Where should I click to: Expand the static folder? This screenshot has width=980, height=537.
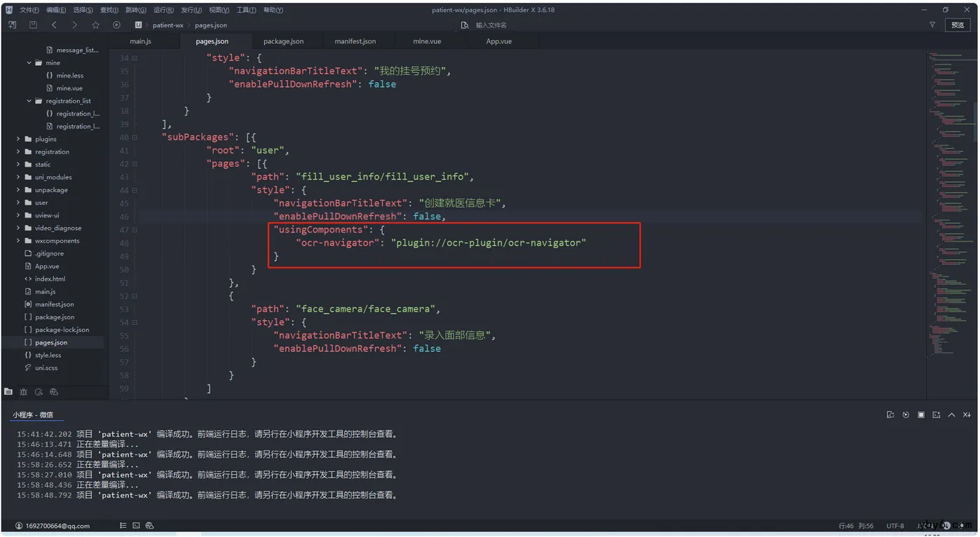[x=18, y=165]
